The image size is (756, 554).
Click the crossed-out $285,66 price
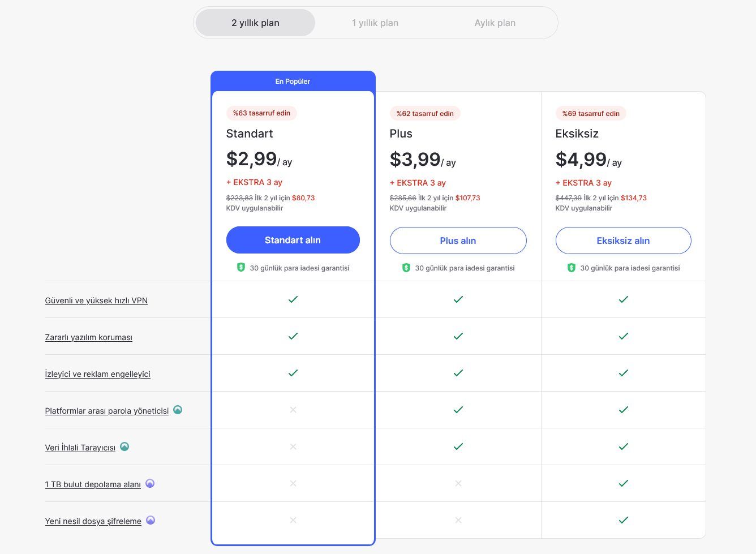click(x=403, y=198)
